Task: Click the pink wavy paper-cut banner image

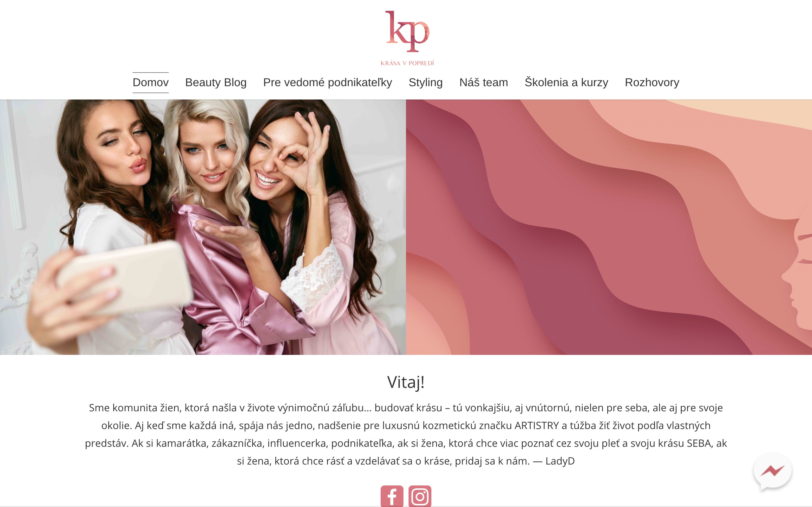Action: [609, 227]
